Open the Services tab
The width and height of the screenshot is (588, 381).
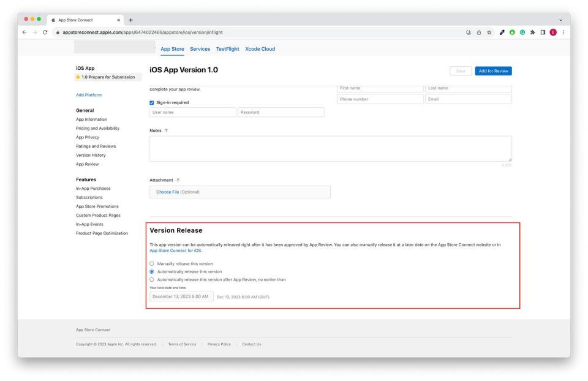[200, 49]
